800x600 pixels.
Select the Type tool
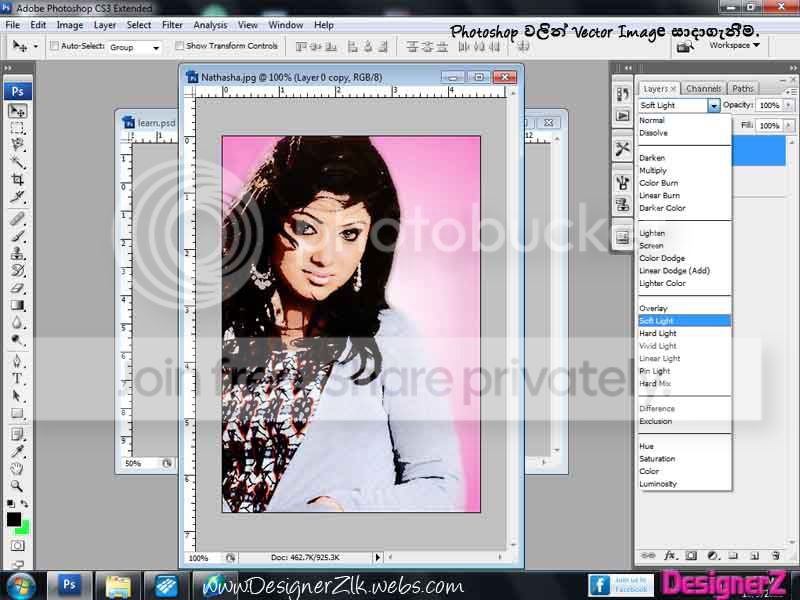[x=17, y=379]
